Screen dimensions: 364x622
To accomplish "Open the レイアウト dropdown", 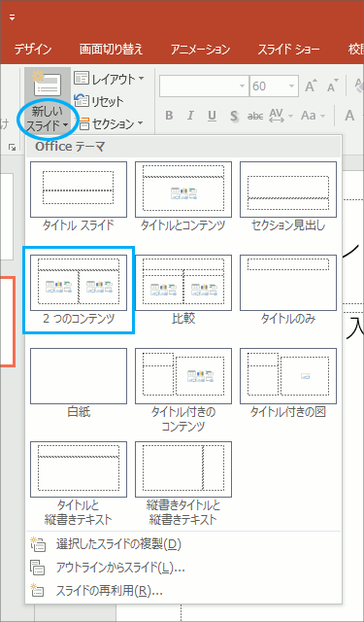I will coord(110,79).
